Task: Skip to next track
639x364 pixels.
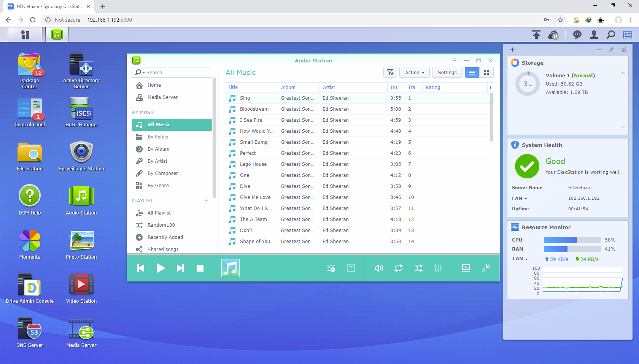Action: click(x=180, y=268)
